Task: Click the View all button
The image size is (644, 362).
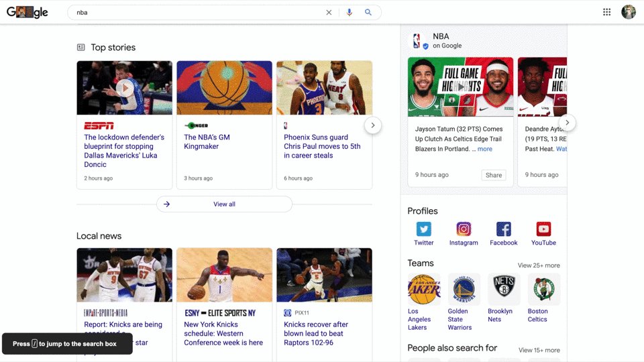Action: pyautogui.click(x=224, y=204)
